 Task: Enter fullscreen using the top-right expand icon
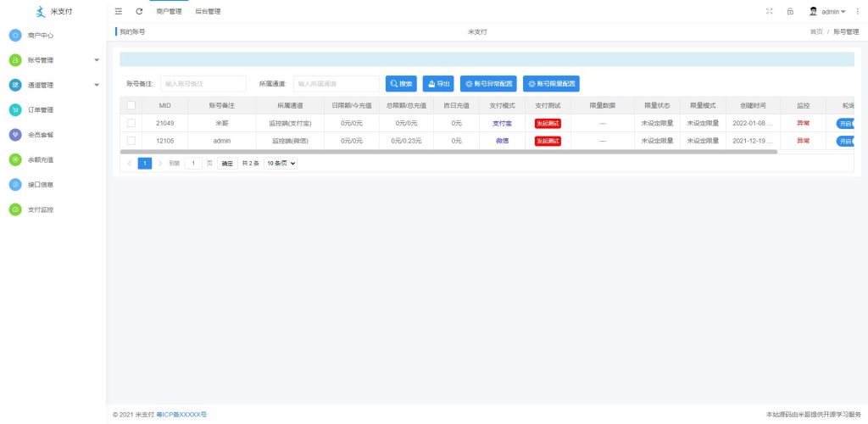(770, 12)
